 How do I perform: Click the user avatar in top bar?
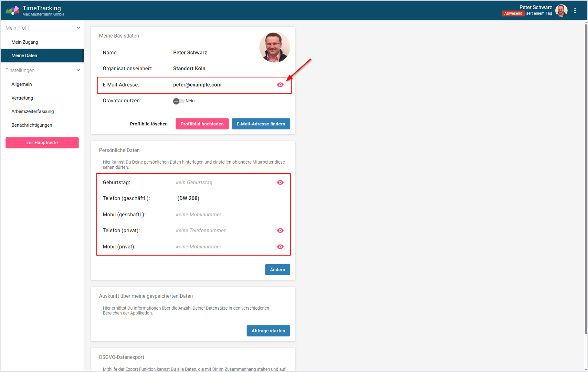coord(561,11)
